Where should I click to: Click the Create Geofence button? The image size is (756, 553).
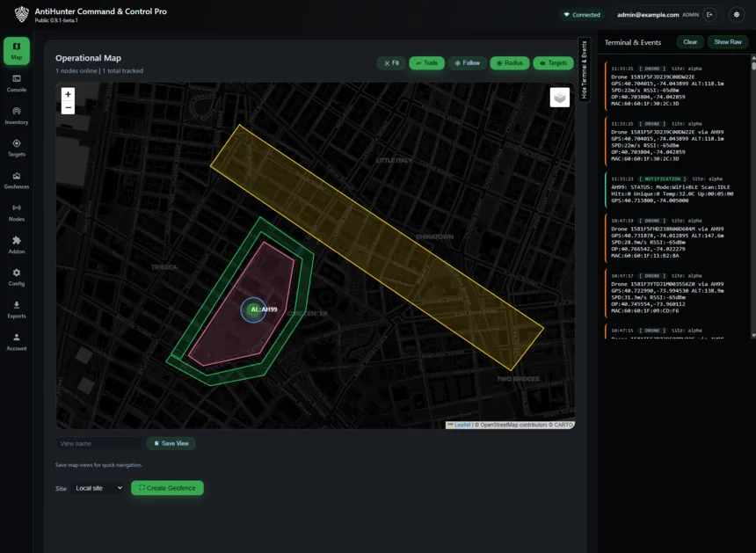(167, 488)
